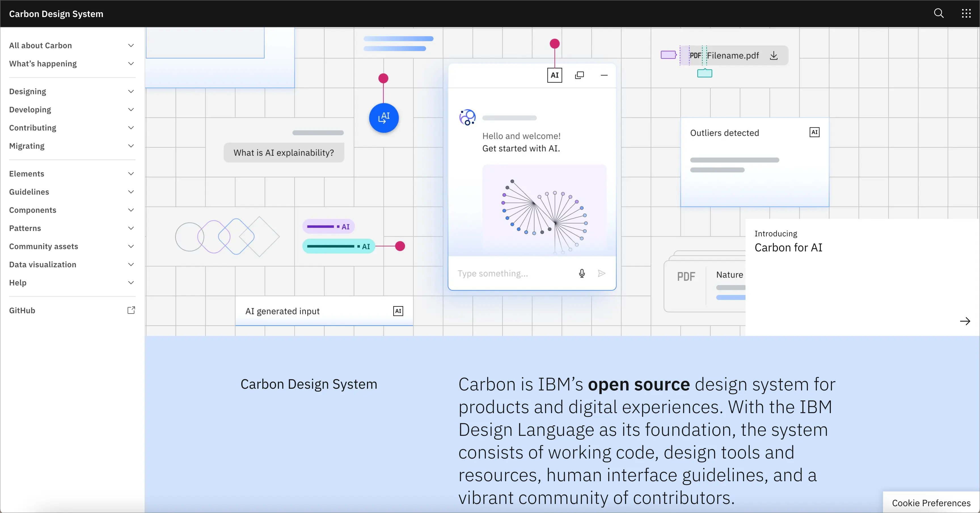
Task: Click the Hello and welcome! message
Action: 521,136
